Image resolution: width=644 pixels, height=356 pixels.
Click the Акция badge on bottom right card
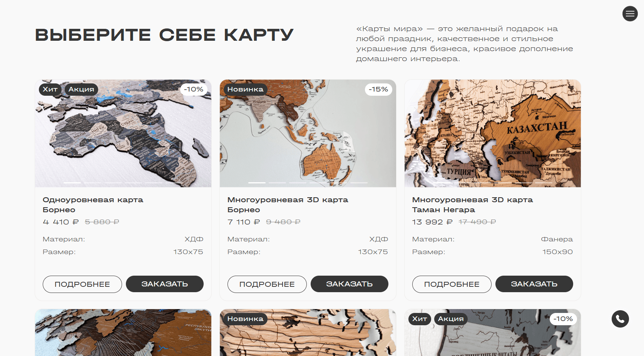point(451,319)
